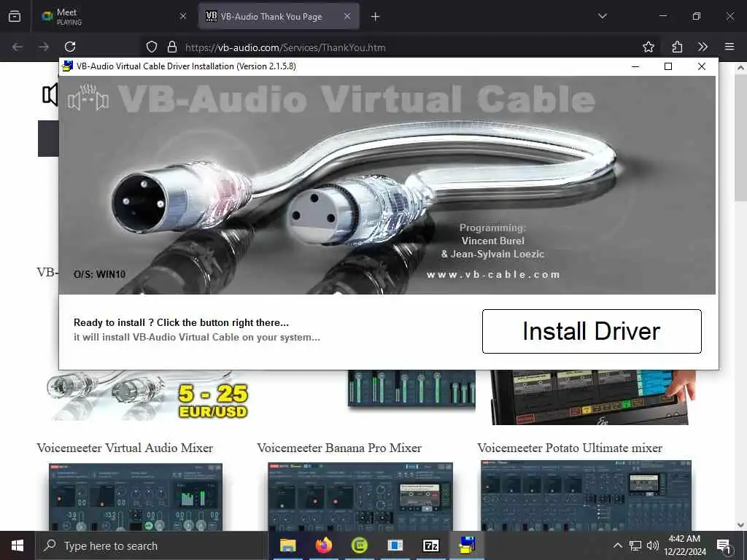Open File Explorer from taskbar
Viewport: 747px width, 560px height.
click(287, 545)
